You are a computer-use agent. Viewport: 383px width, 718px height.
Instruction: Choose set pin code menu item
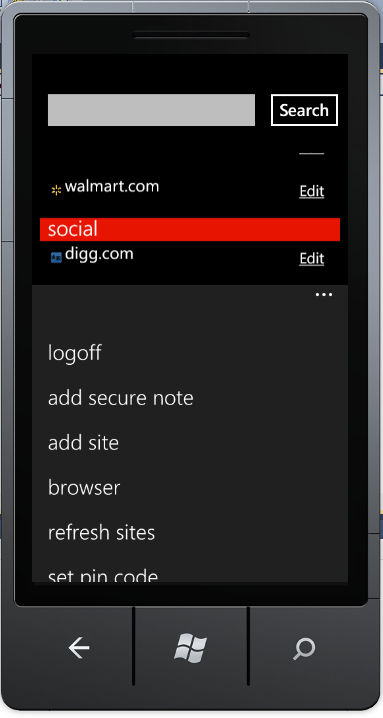pos(103,575)
